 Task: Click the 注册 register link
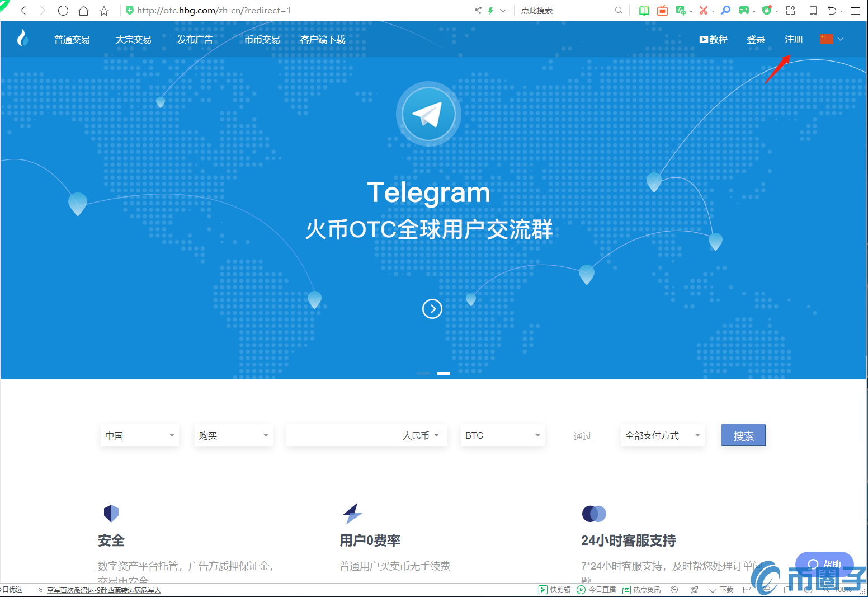coord(794,40)
